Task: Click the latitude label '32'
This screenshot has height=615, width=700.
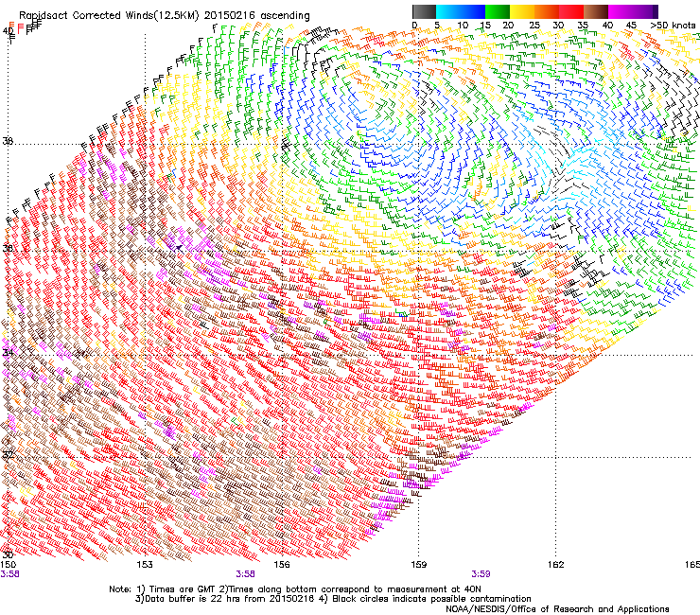Action: (8, 455)
